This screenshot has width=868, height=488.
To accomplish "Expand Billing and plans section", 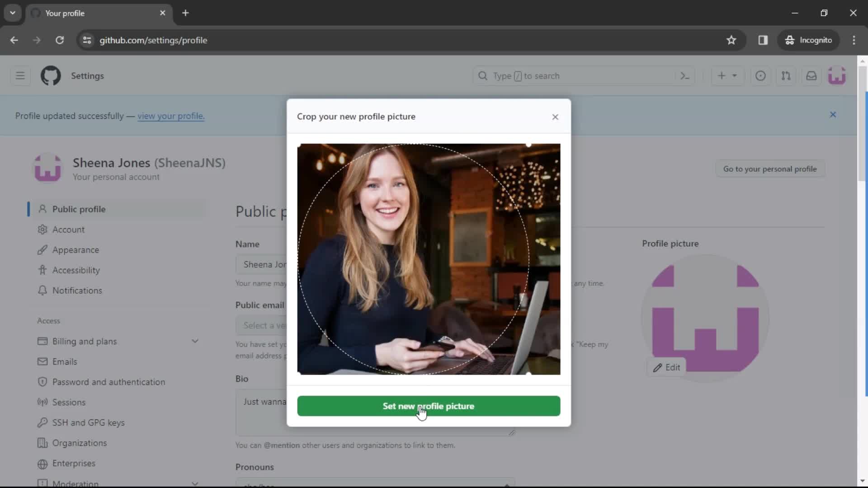I will [x=195, y=341].
